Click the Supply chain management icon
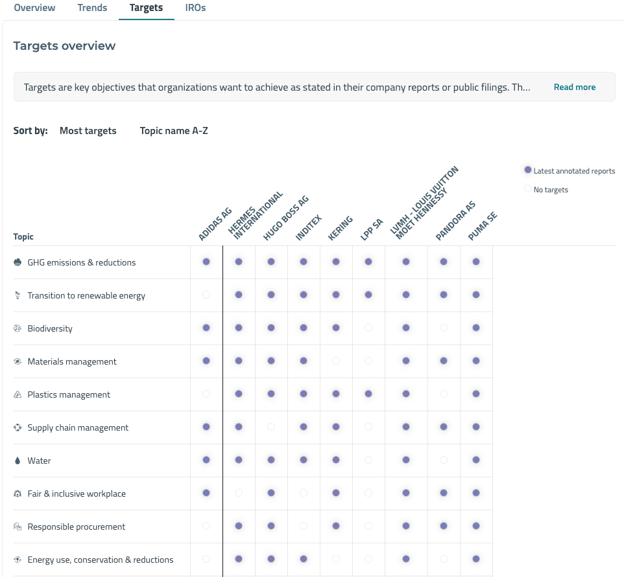This screenshot has height=577, width=624. point(18,427)
